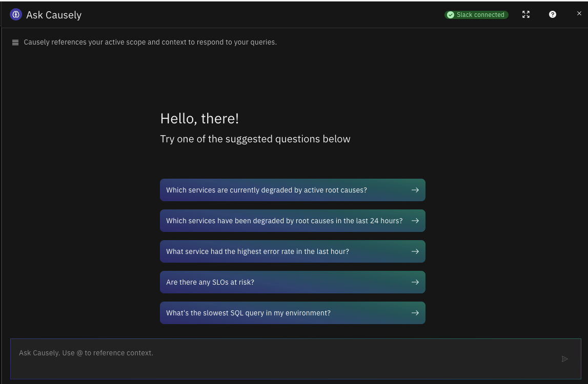
Task: Click the Slack connected status badge
Action: pyautogui.click(x=476, y=15)
